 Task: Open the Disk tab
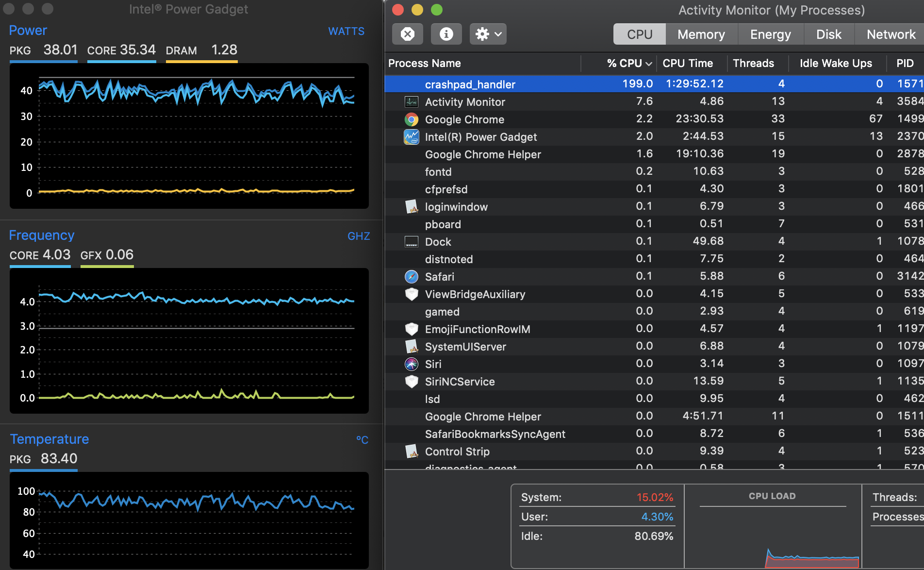point(828,34)
